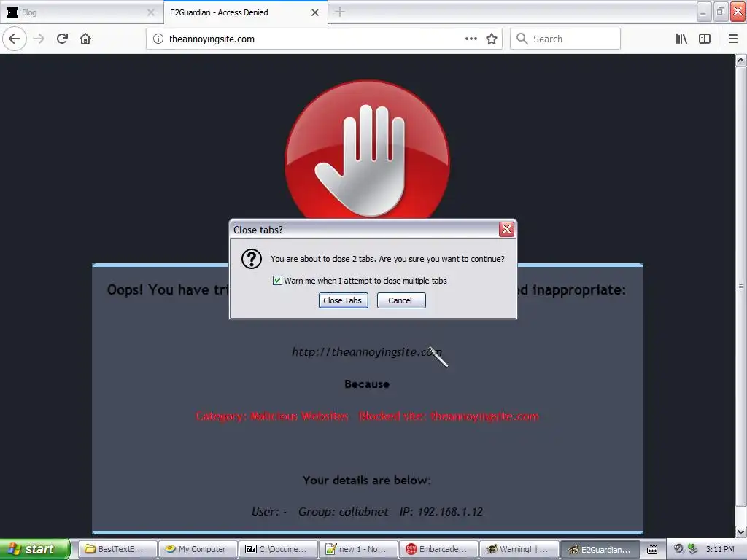747x560 pixels.
Task: Switch to BestTextE... taskbar window
Action: [117, 549]
